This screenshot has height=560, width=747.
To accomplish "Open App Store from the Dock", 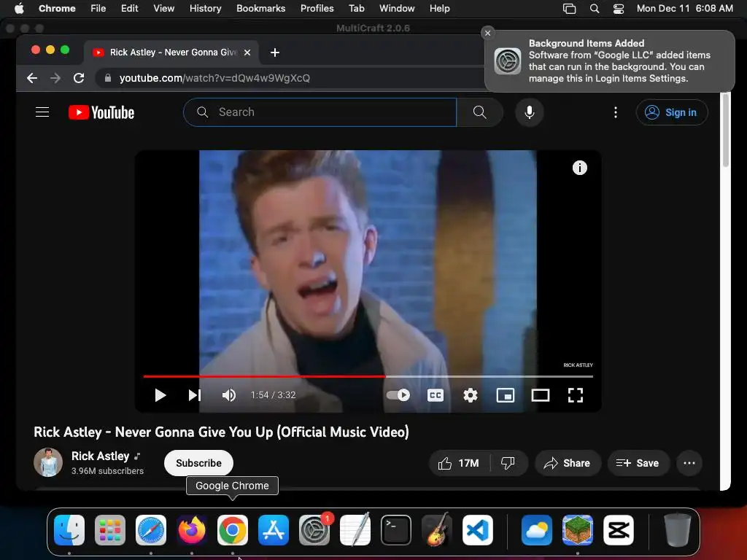I will tap(274, 529).
